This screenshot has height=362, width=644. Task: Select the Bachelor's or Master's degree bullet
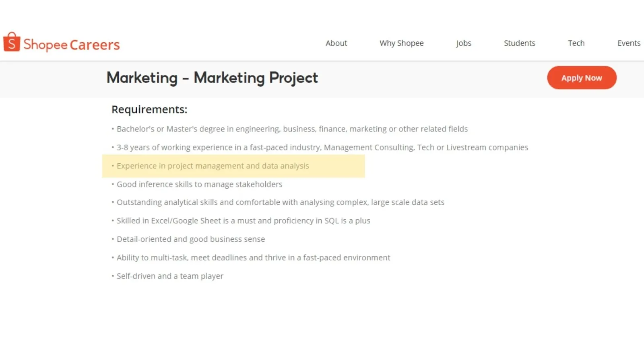(292, 129)
